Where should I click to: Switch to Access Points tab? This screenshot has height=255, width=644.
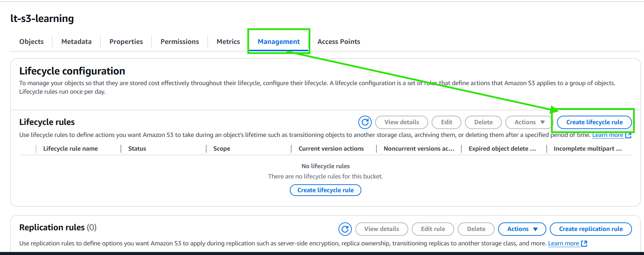(339, 42)
